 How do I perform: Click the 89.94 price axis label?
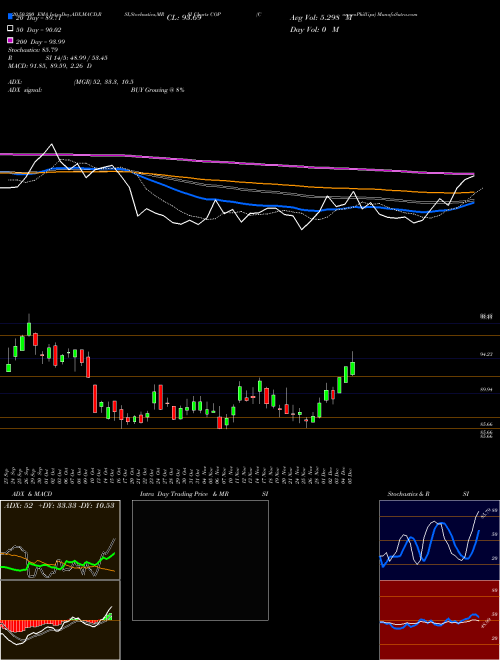tap(486, 390)
